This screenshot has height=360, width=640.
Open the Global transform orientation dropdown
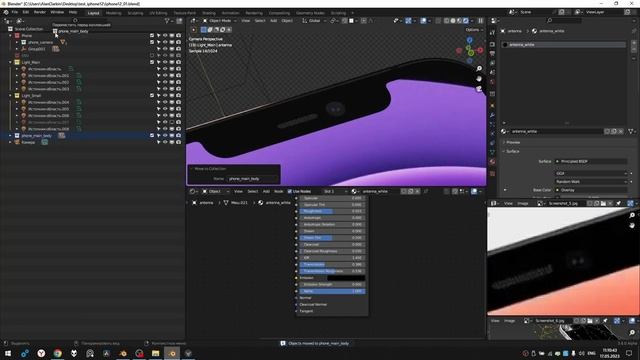314,20
